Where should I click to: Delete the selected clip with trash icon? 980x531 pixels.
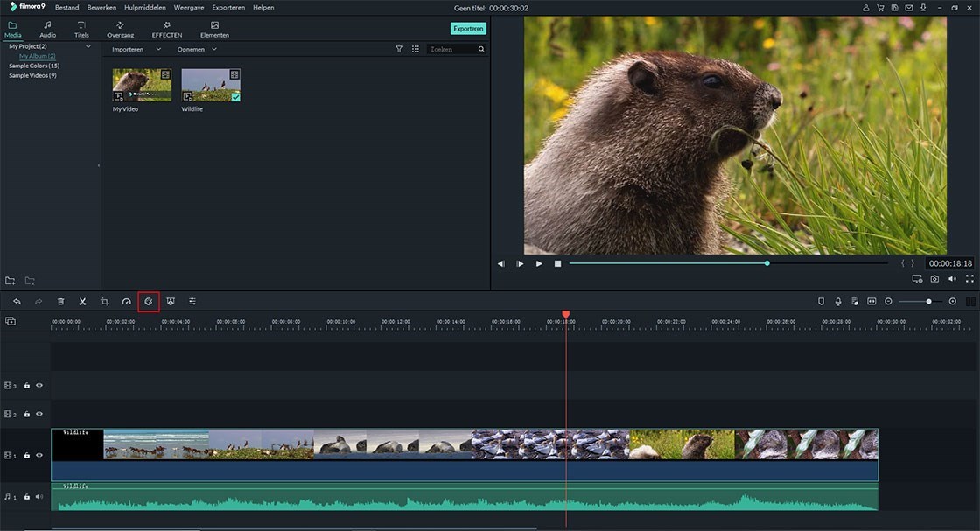[x=60, y=302]
